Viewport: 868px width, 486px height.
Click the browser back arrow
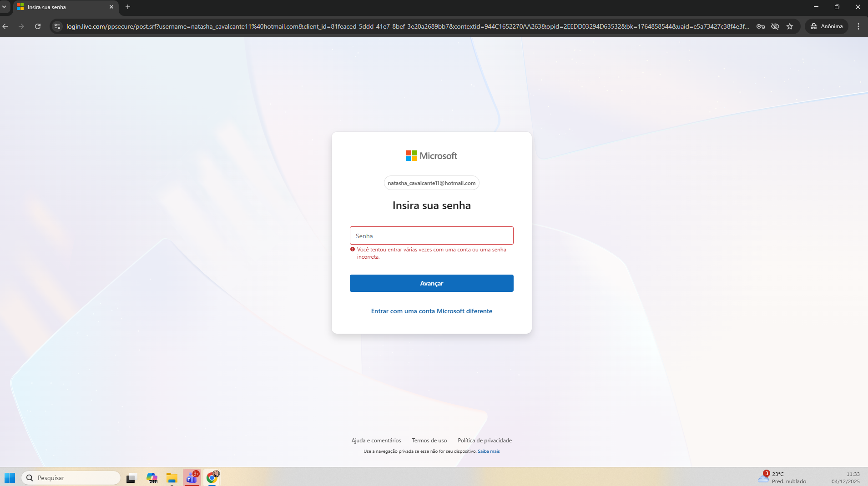click(x=5, y=26)
